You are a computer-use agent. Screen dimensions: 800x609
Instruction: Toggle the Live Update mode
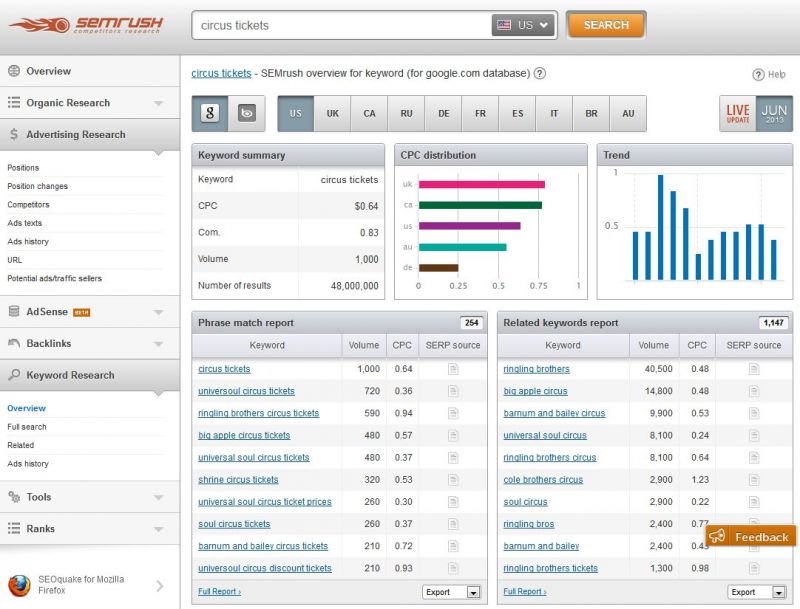(738, 113)
